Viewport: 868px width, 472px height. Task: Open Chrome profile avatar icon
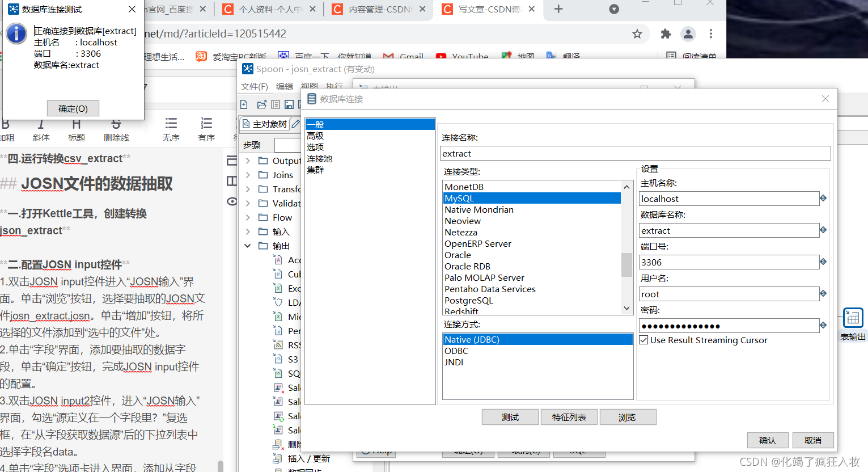[x=688, y=34]
